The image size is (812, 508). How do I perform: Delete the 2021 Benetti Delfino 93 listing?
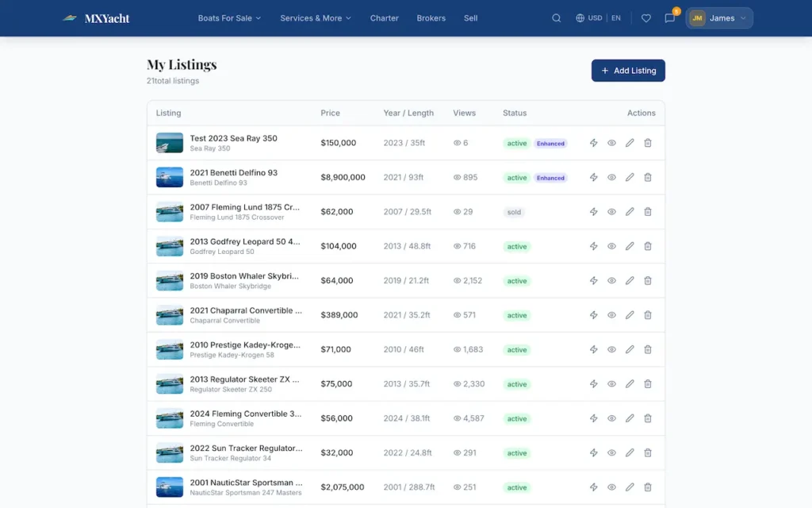(x=648, y=177)
